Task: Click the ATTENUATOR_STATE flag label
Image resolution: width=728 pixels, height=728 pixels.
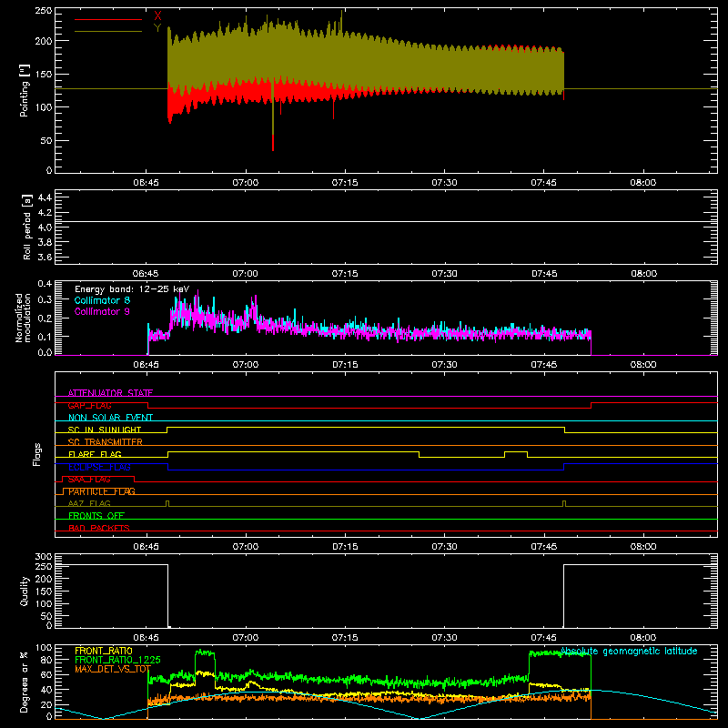Action: point(110,393)
